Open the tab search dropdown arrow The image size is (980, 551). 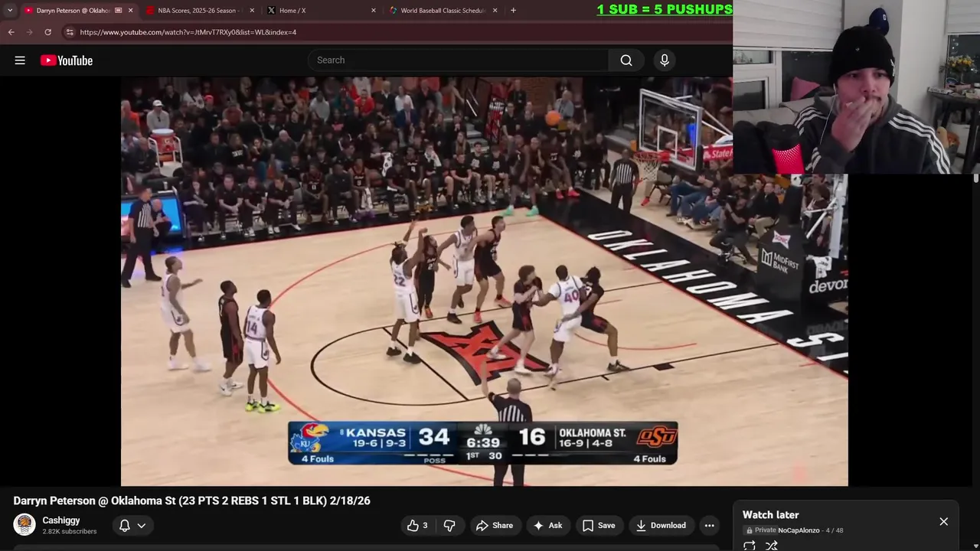pos(9,11)
